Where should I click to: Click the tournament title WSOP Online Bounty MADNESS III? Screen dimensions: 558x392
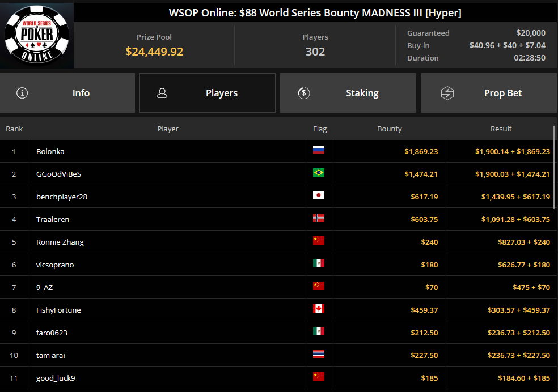click(x=315, y=13)
